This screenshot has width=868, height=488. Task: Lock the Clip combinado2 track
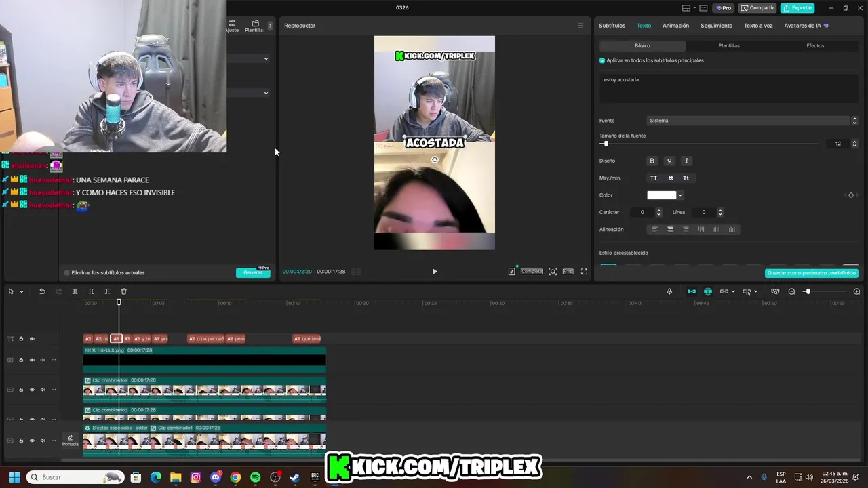[21, 390]
